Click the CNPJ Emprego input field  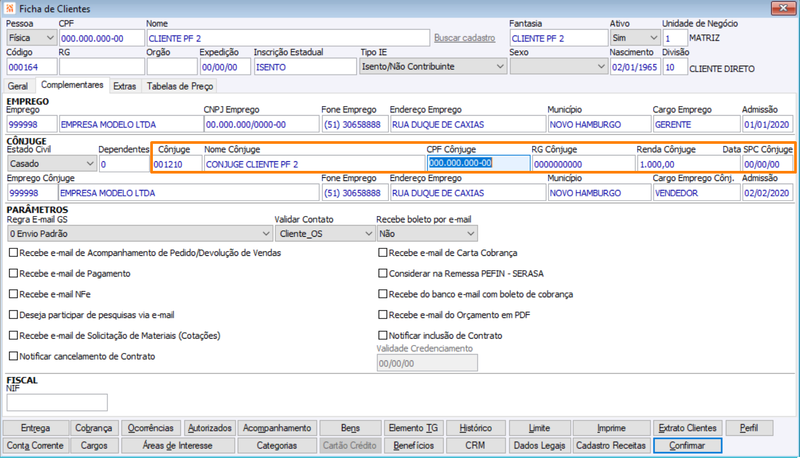tap(261, 124)
